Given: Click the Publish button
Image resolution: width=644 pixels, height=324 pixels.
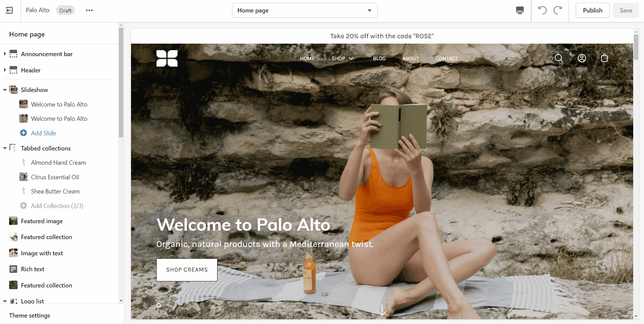Looking at the screenshot, I should (592, 10).
